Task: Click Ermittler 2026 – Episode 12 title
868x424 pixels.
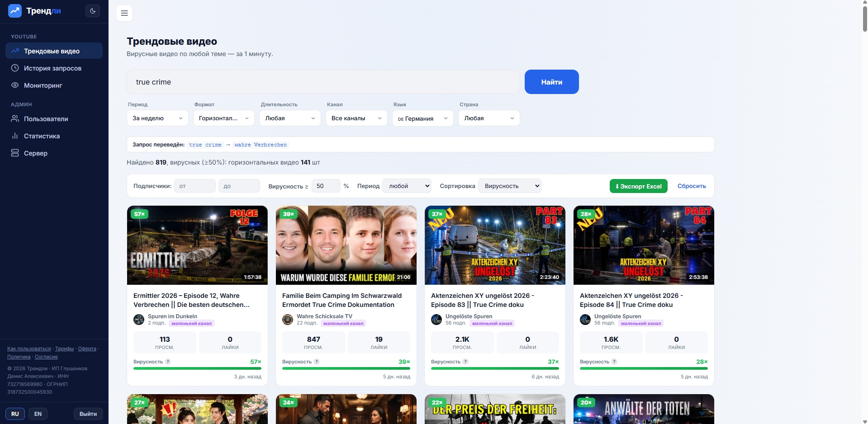Action: tap(191, 300)
